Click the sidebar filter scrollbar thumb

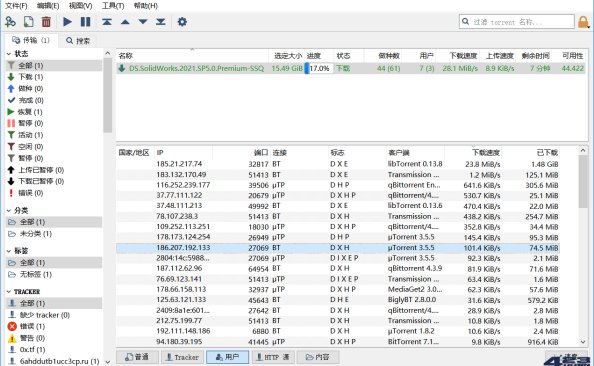coord(108,95)
